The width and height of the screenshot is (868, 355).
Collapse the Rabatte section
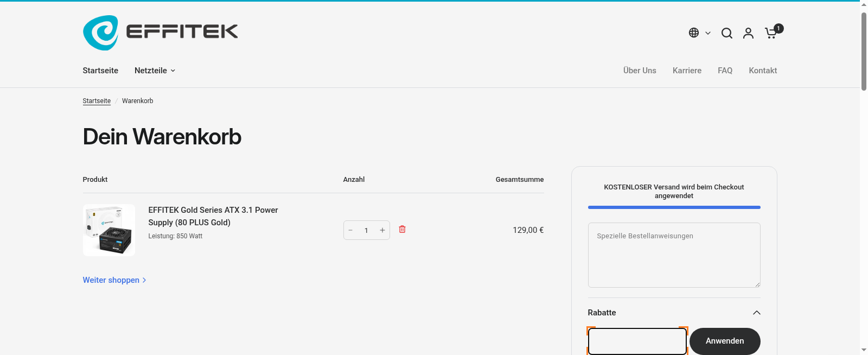(674, 313)
